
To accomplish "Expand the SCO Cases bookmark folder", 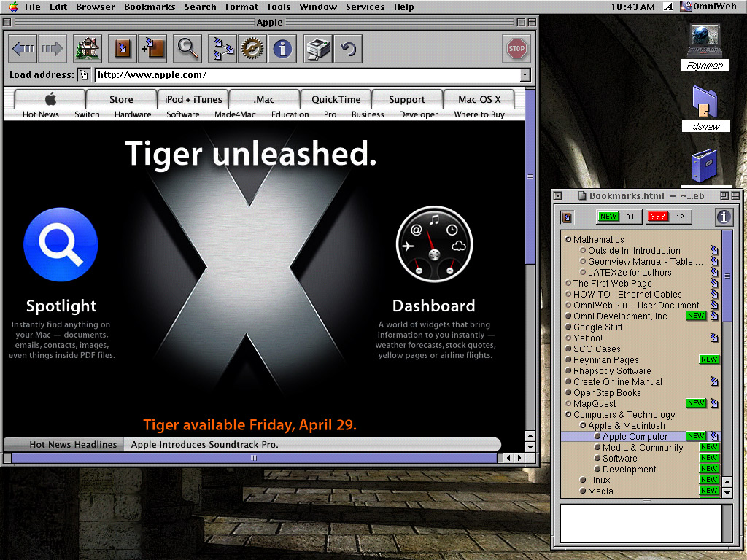I will (568, 349).
